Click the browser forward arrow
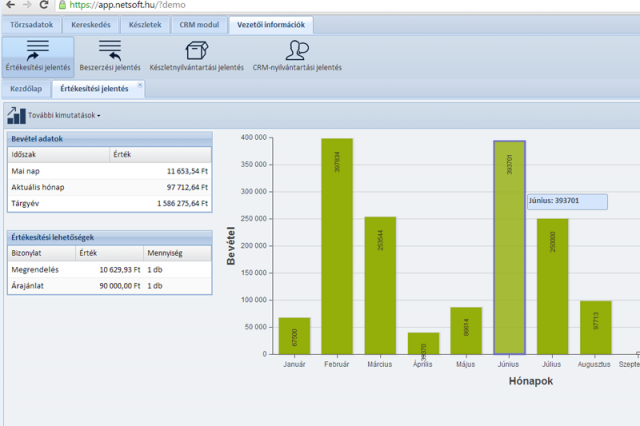 coord(25,5)
